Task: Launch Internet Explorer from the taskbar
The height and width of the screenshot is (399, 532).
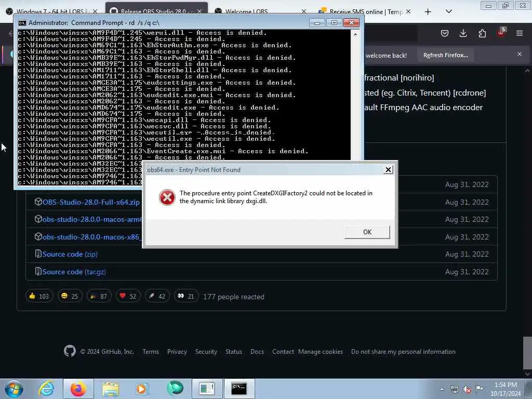Action: (46, 389)
